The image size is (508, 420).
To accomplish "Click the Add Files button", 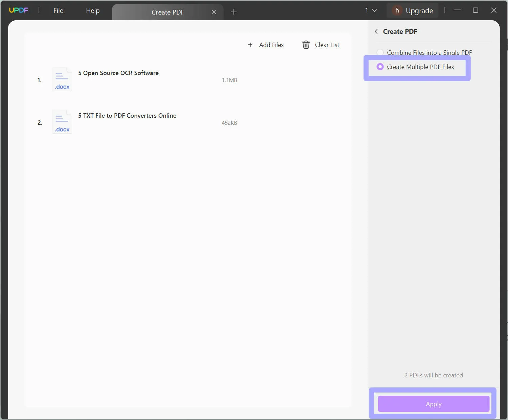I will tap(266, 45).
